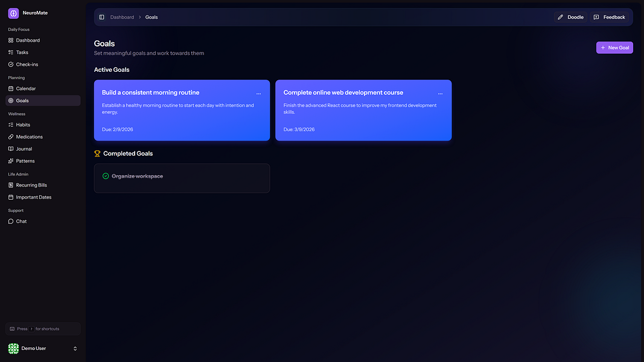Click Dashboard breadcrumb link
644x362 pixels.
point(122,17)
